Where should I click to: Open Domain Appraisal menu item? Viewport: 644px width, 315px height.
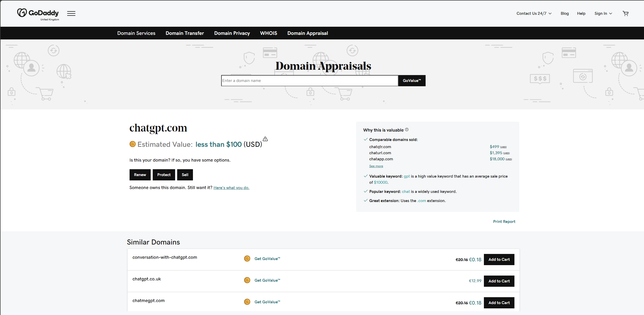308,33
